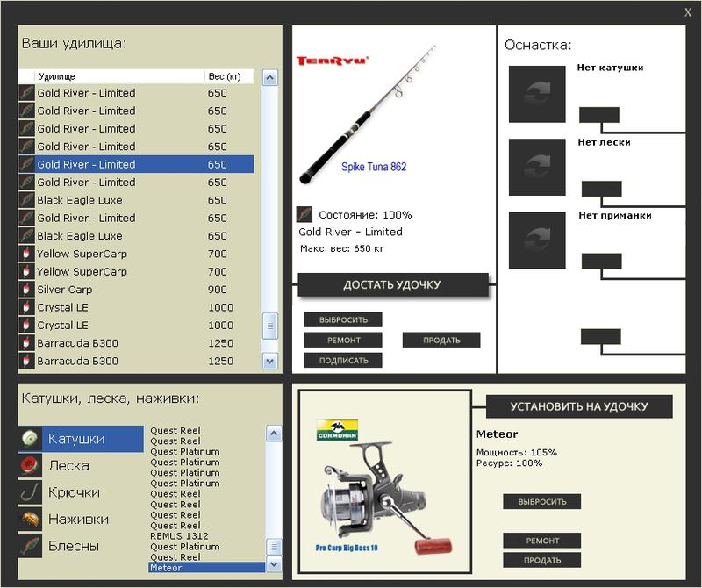Select the first Quest Platinum entry
The image size is (702, 588).
206,451
